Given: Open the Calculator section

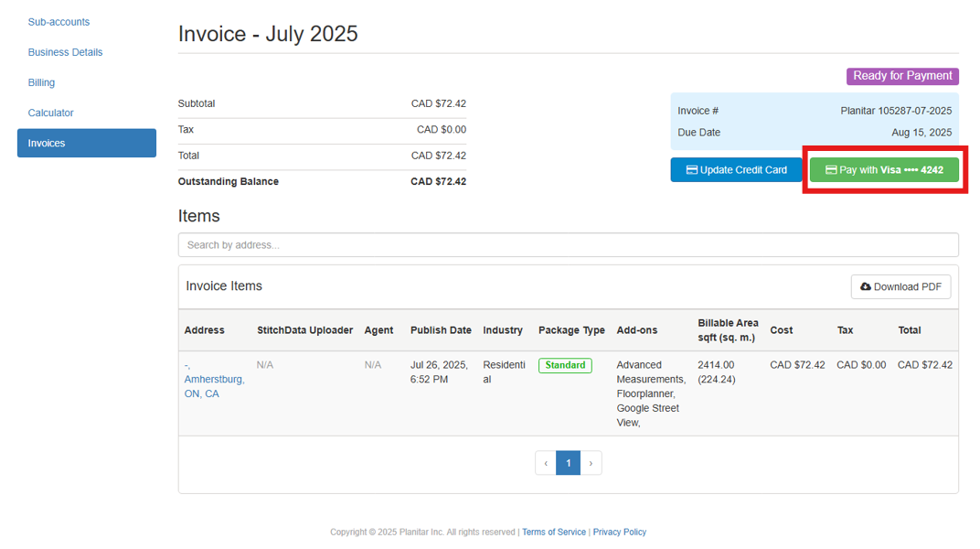Looking at the screenshot, I should pyautogui.click(x=50, y=112).
